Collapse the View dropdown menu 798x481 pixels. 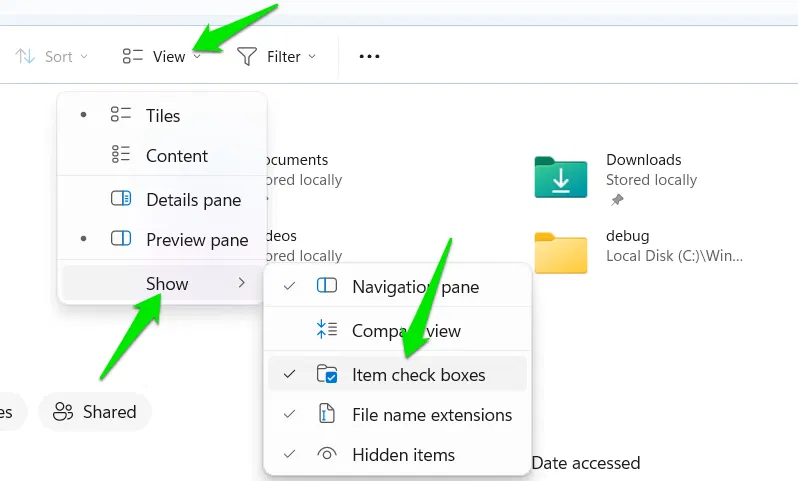(161, 57)
